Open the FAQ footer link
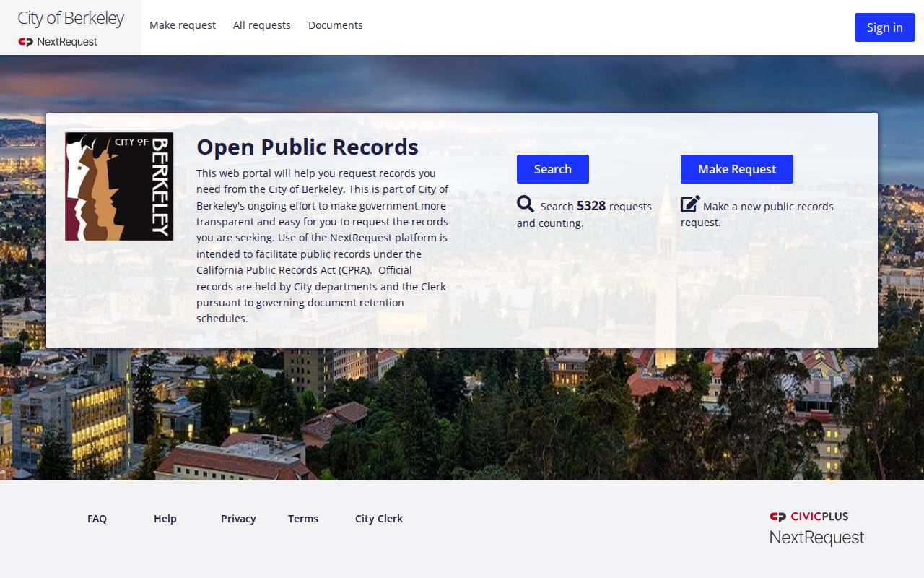924x578 pixels. click(97, 519)
